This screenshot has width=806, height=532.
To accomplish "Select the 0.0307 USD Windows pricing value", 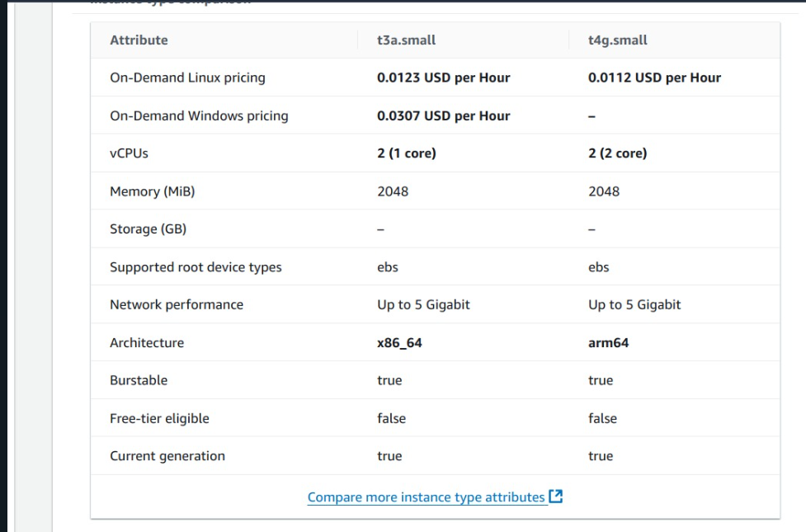I will point(444,115).
